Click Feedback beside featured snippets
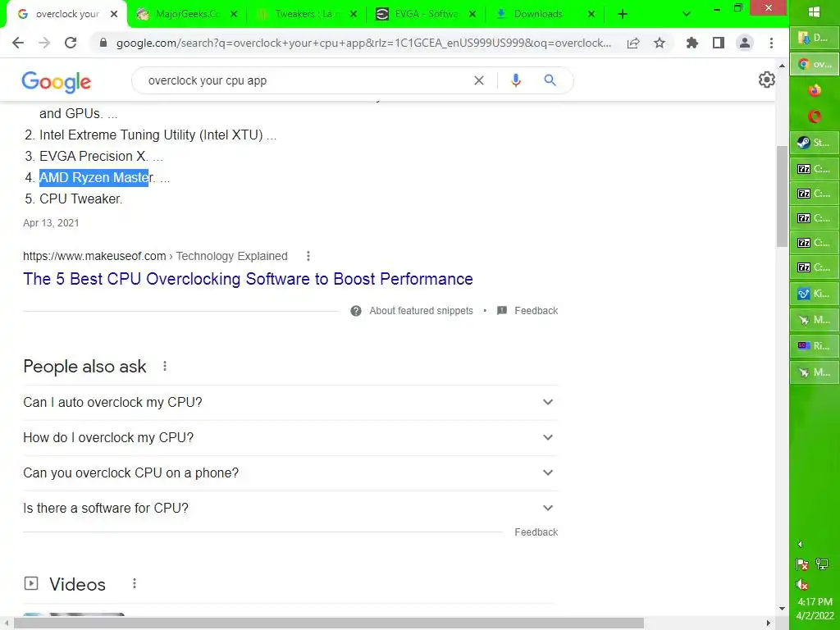The height and width of the screenshot is (630, 840). click(x=536, y=311)
